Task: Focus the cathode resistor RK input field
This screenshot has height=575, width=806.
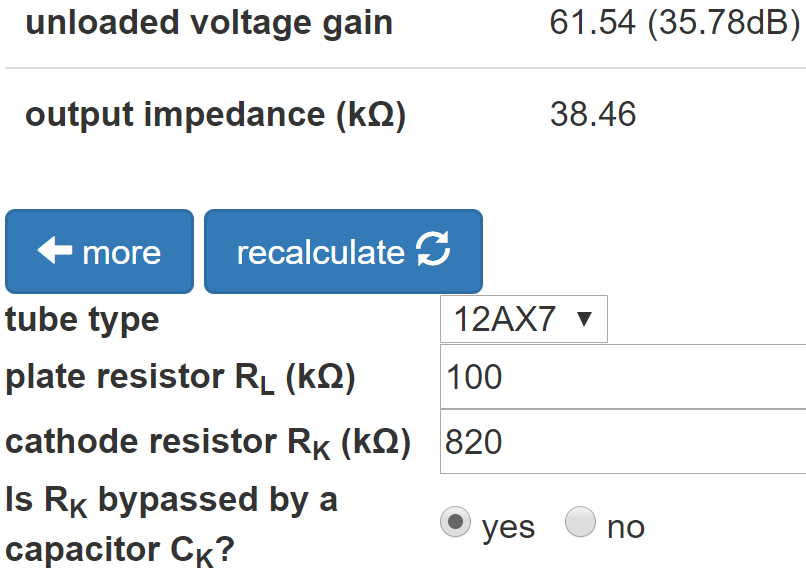Action: [623, 441]
